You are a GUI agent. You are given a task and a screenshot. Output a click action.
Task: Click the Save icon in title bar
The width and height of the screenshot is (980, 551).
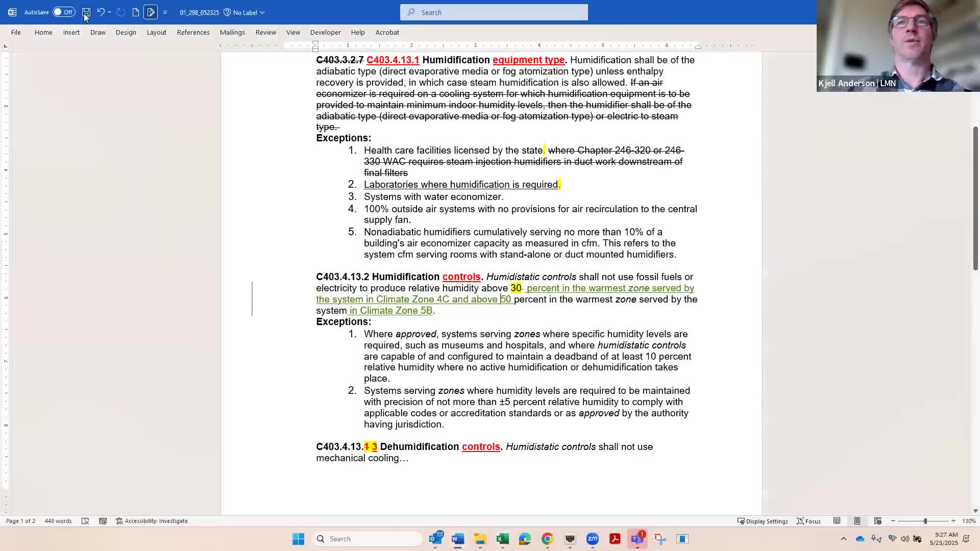(86, 12)
